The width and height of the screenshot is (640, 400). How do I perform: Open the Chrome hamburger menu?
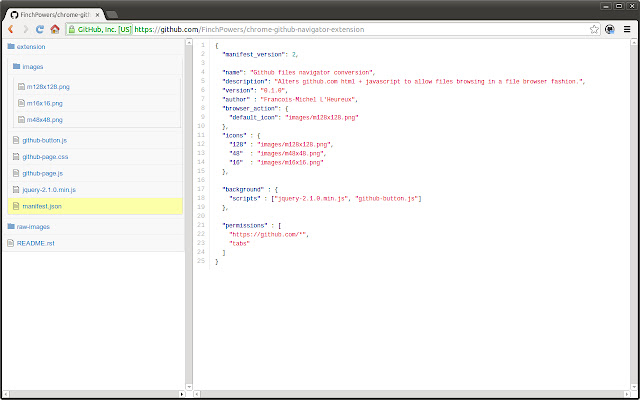pos(627,30)
